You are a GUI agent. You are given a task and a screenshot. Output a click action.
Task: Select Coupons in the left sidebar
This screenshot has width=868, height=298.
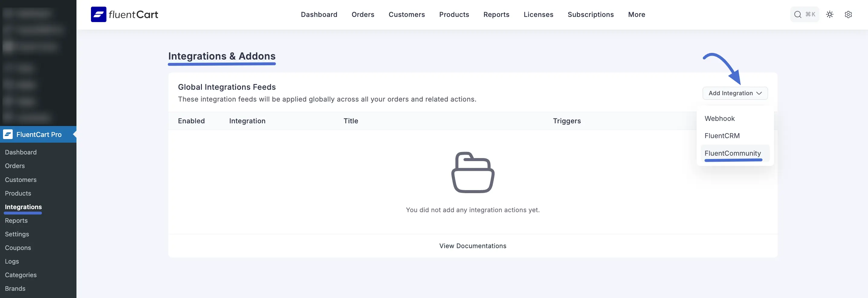click(18, 248)
